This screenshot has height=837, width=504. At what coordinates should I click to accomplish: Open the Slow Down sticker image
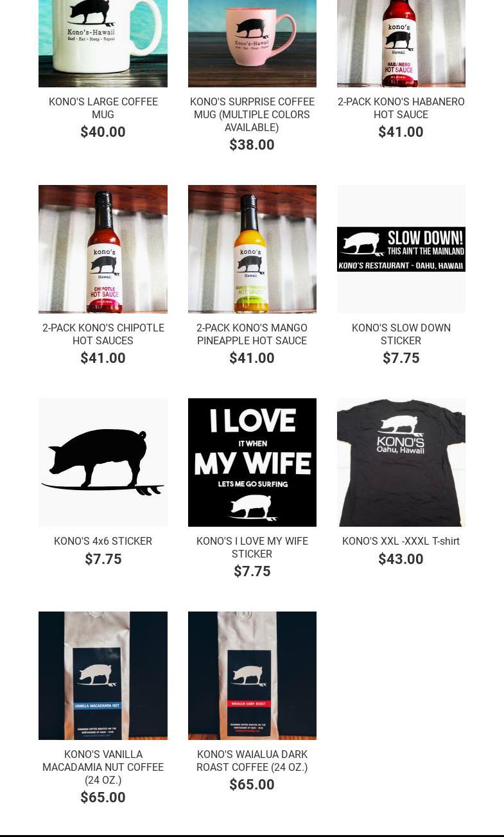(x=401, y=249)
